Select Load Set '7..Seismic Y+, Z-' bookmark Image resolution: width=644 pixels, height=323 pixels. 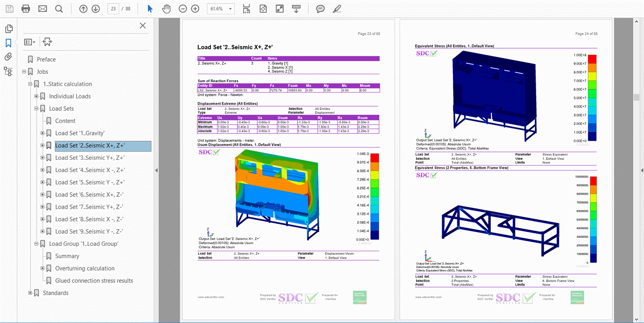(89, 207)
